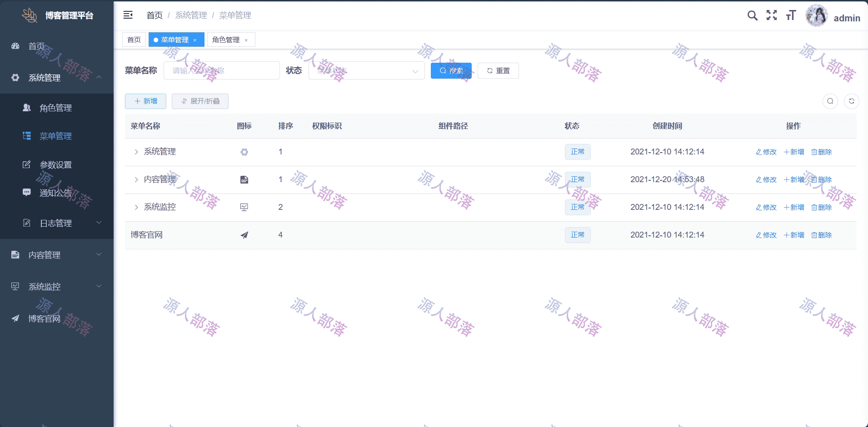Click the round show/hide search icon
This screenshot has width=868, height=427.
tap(830, 101)
